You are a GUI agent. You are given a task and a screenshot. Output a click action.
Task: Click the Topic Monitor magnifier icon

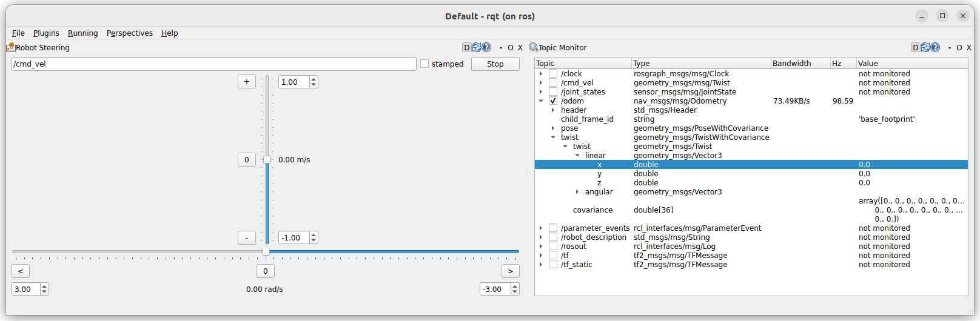click(534, 47)
